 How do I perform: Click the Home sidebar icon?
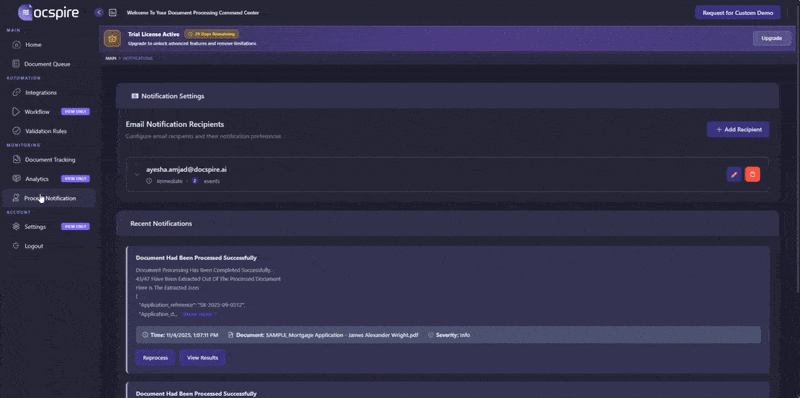click(16, 45)
